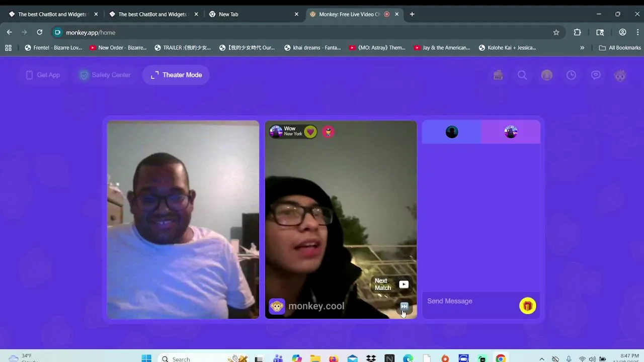Open the All Bookmarks folder
The height and width of the screenshot is (362, 644).
click(x=620, y=48)
